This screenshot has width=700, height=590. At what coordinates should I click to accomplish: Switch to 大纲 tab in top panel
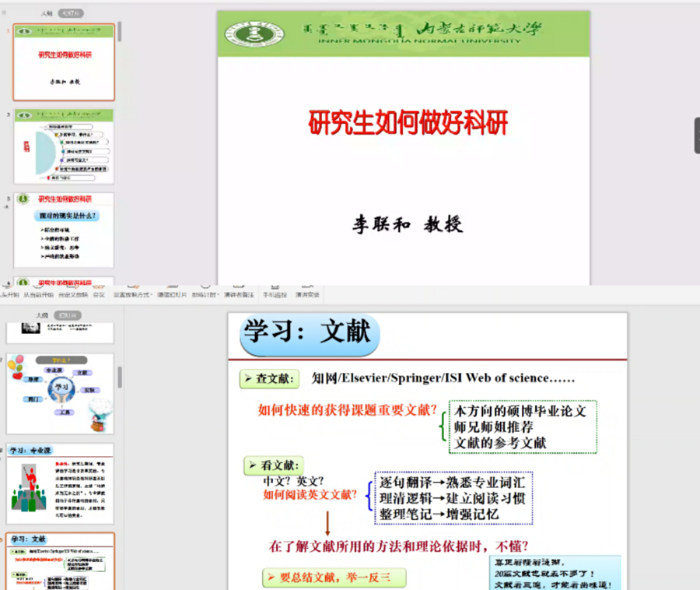click(x=47, y=13)
